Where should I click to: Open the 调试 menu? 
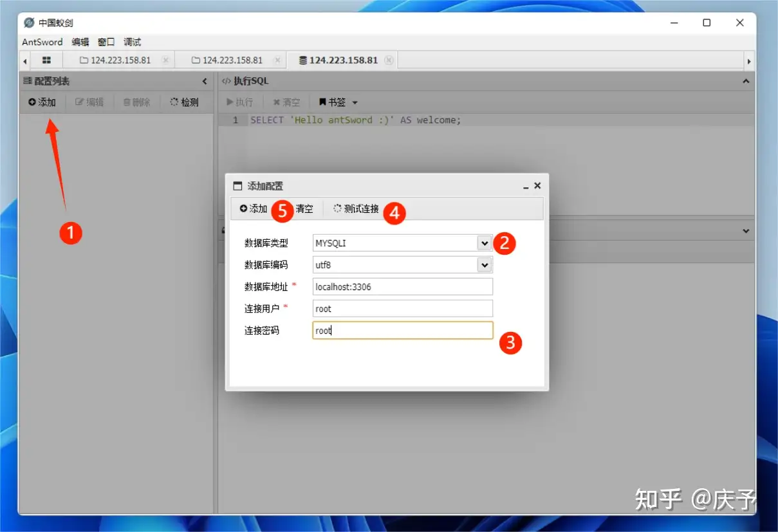point(132,42)
